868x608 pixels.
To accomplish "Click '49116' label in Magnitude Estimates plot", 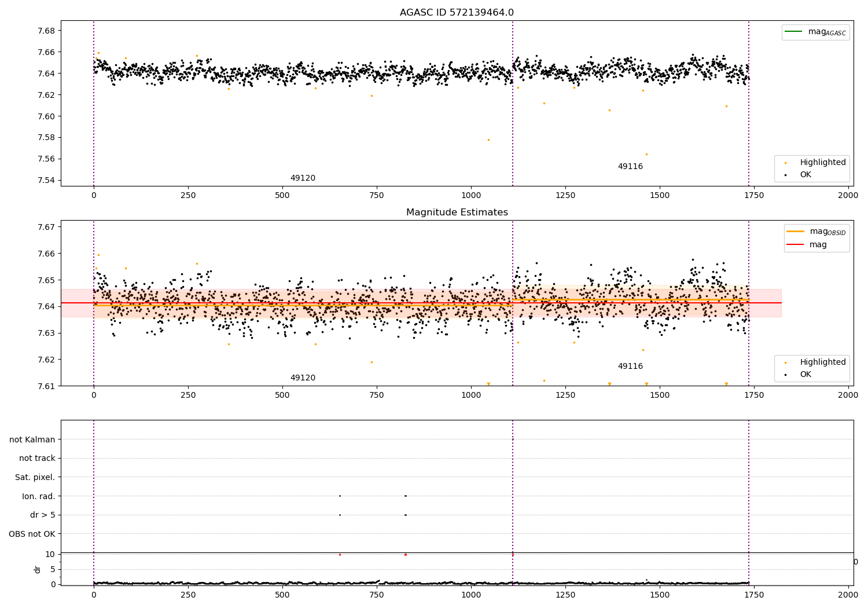I will [x=630, y=367].
